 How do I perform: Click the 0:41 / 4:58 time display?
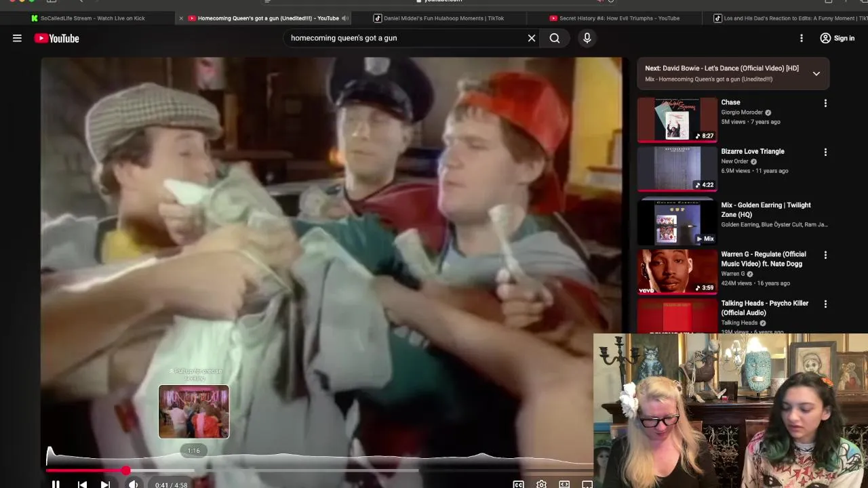pyautogui.click(x=171, y=485)
